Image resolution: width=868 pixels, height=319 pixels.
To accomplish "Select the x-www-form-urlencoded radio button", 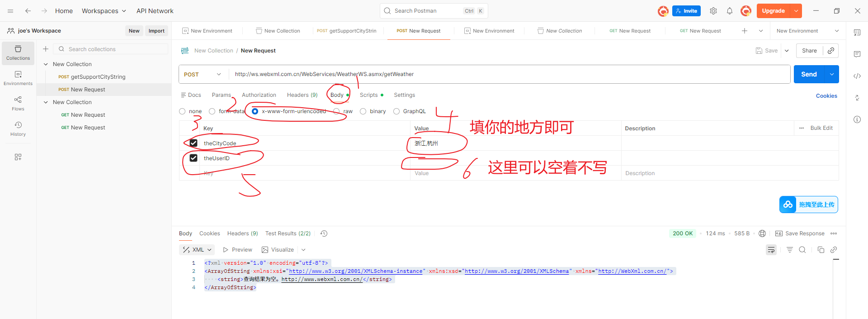I will 255,111.
